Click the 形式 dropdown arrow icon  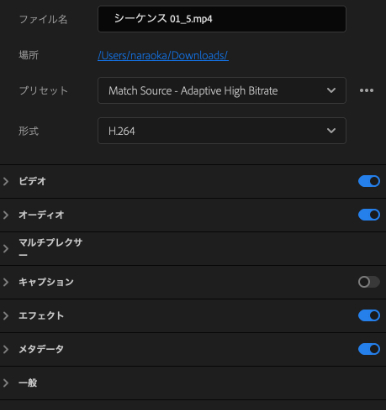pos(331,130)
